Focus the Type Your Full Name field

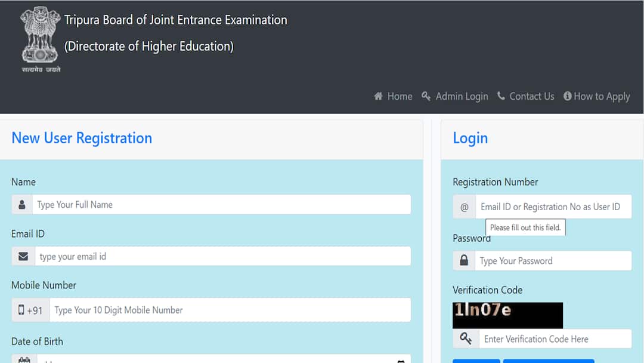(221, 205)
